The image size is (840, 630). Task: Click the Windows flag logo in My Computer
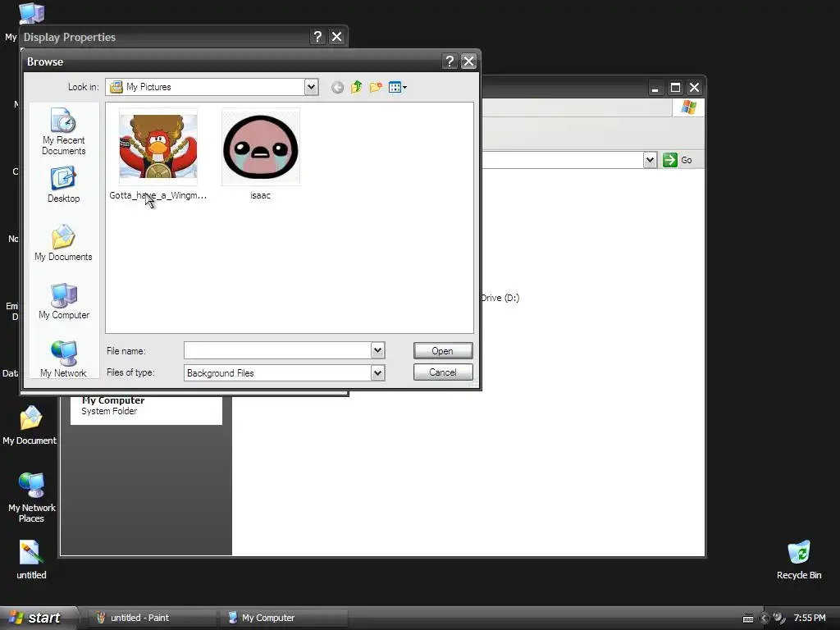coord(688,107)
